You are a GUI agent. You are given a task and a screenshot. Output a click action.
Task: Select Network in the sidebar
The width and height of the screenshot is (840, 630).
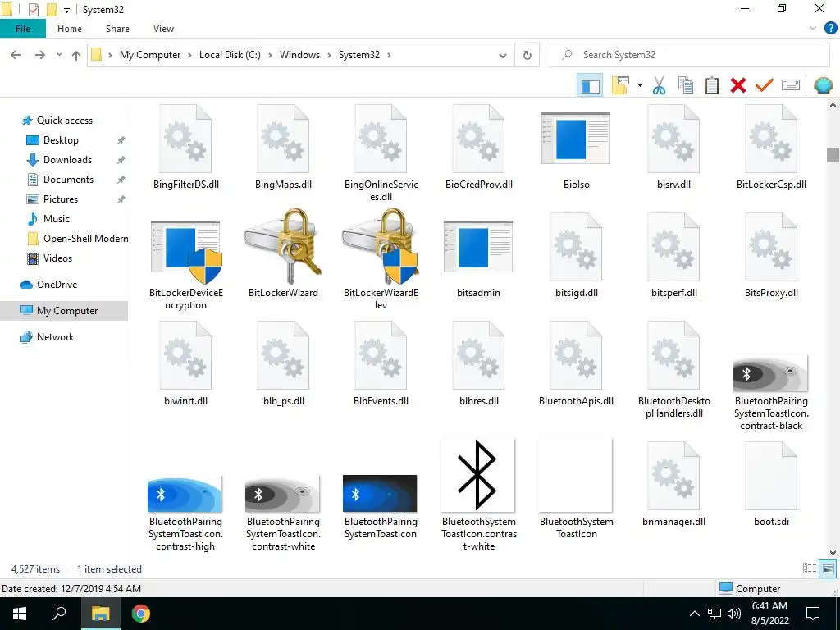[55, 337]
